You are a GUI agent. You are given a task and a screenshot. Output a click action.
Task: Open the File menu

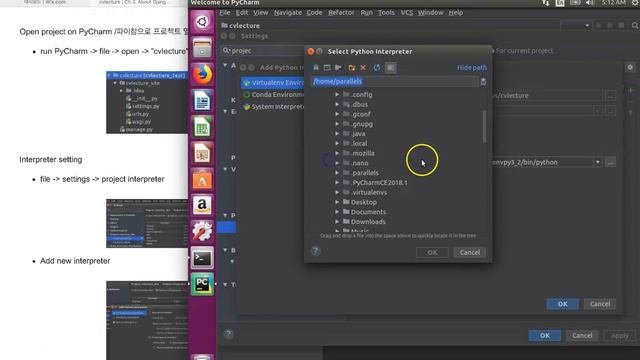225,13
